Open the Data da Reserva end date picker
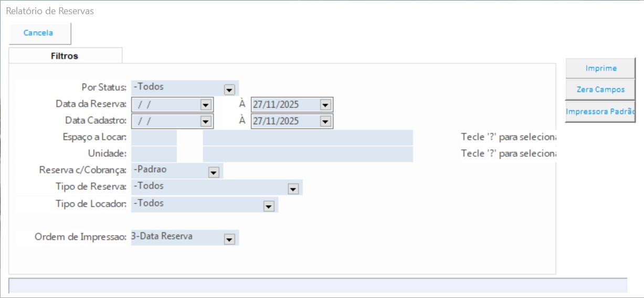The image size is (644, 298). [x=325, y=105]
